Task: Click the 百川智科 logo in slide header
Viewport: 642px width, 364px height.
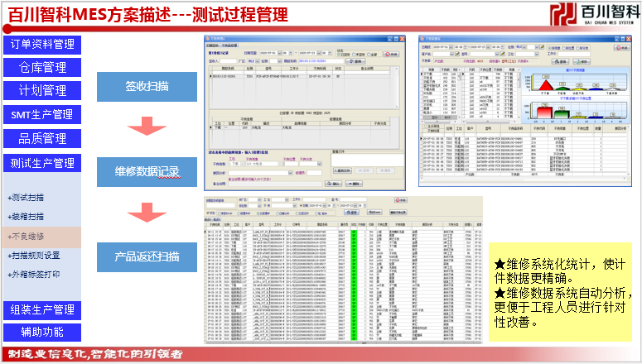Action: click(x=595, y=14)
